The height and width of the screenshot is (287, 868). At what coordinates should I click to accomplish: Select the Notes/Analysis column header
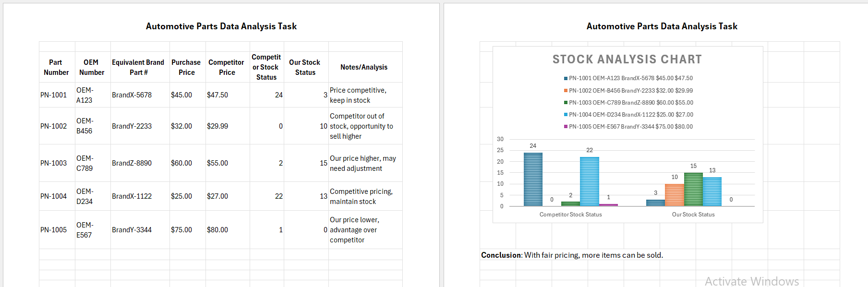point(364,67)
